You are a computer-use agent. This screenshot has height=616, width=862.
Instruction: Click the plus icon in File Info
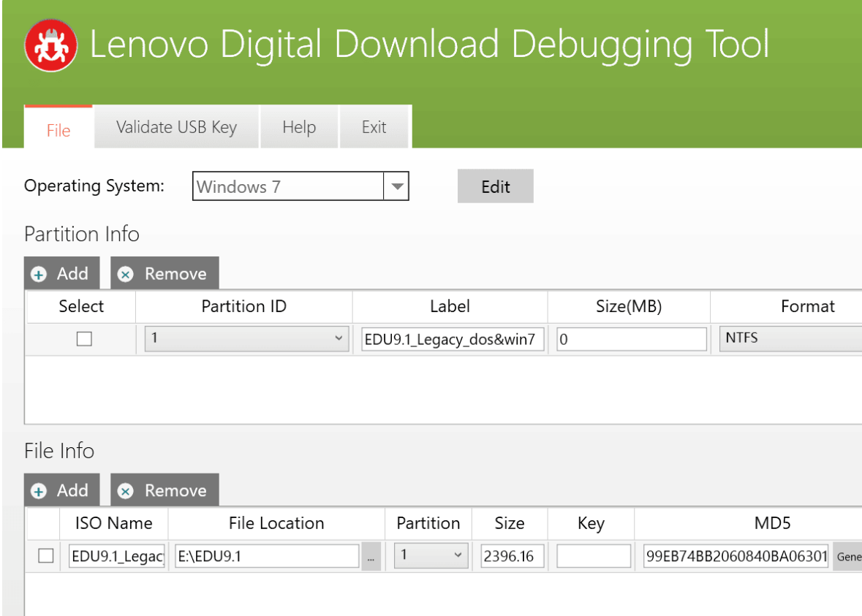coord(39,491)
